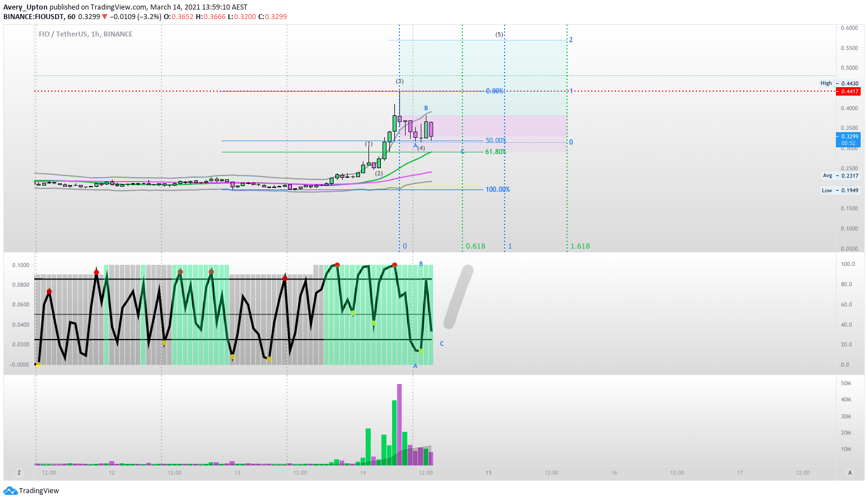Click the High 0.4430 price label
This screenshot has height=501, width=868.
coord(840,83)
